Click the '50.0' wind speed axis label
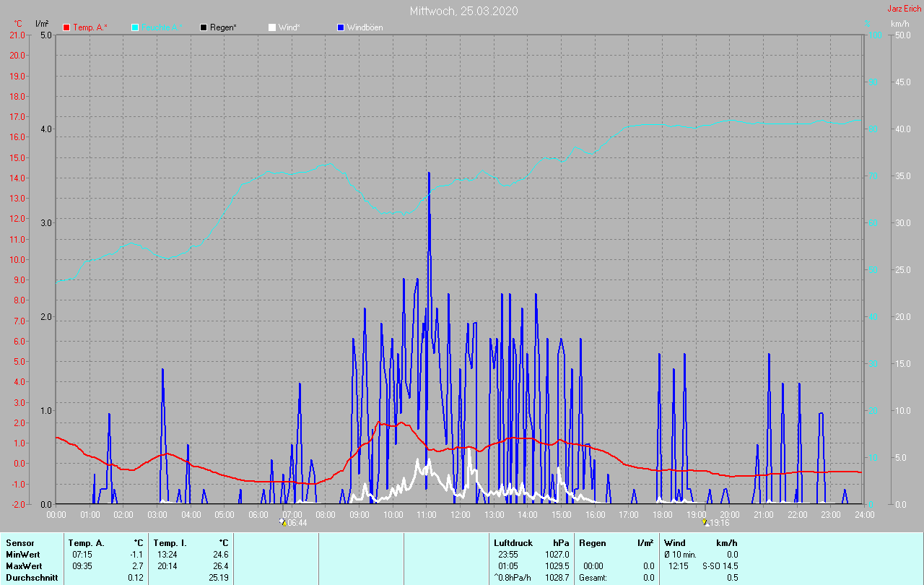Viewport: 924px width, 585px height. 902,35
